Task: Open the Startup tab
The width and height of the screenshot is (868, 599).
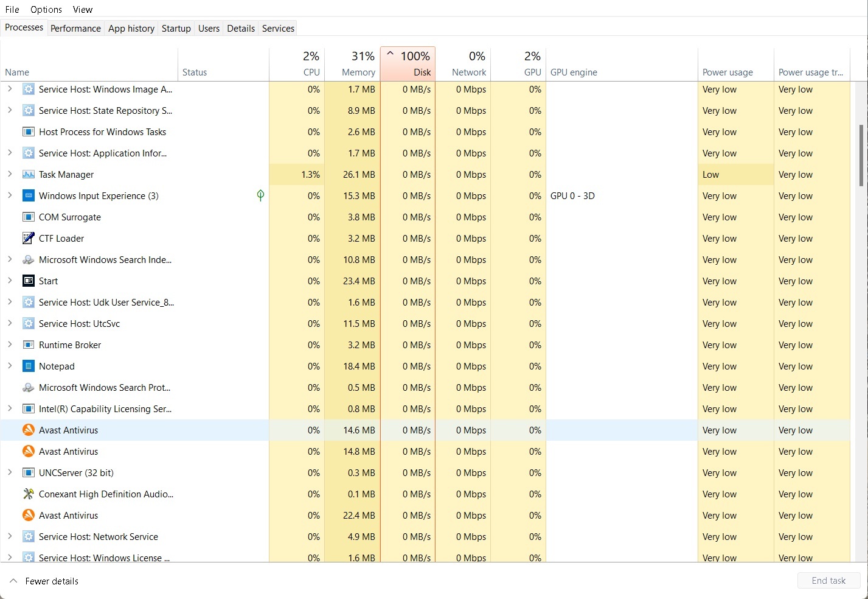Action: click(176, 29)
